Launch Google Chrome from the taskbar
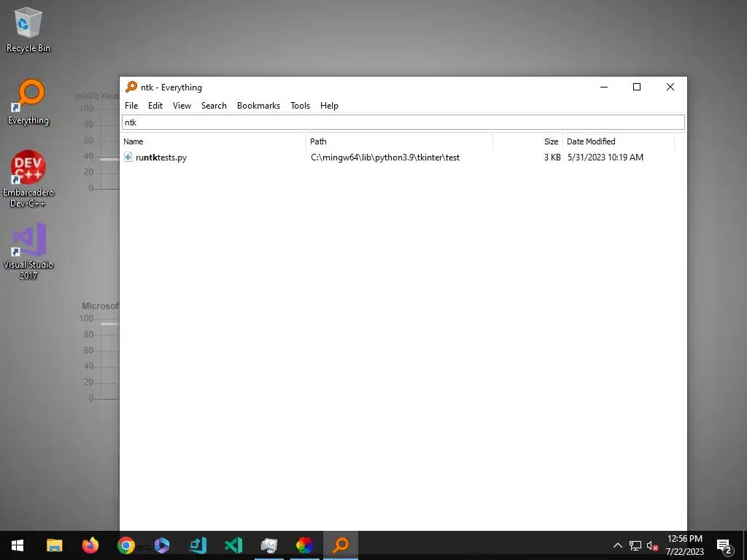Image resolution: width=747 pixels, height=560 pixels. coord(125,545)
